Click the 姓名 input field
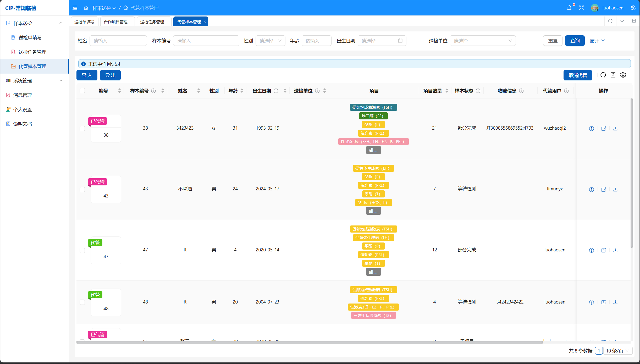The height and width of the screenshot is (364, 640). pyautogui.click(x=118, y=41)
